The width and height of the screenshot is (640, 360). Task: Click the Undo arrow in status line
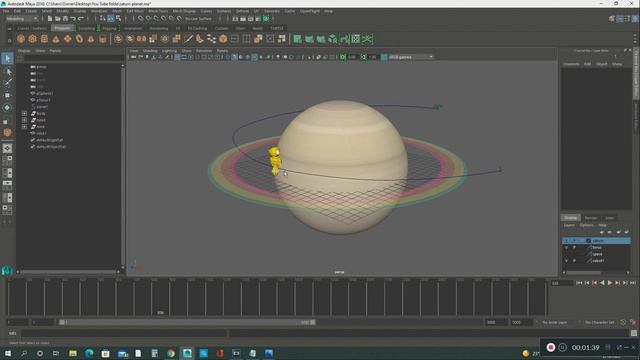pos(73,19)
